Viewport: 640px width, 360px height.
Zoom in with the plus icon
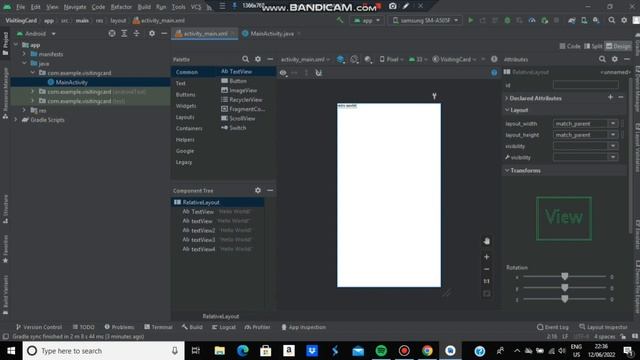(487, 257)
